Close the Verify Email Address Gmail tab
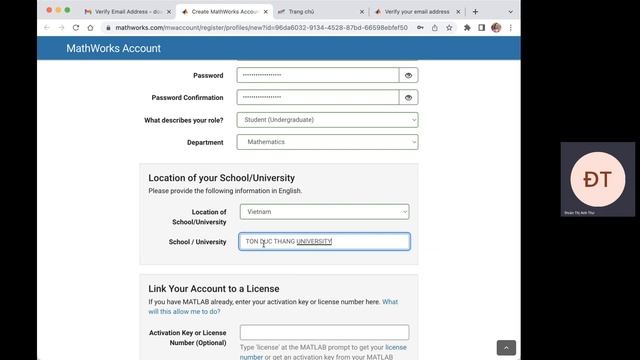The image size is (640, 360). click(169, 12)
